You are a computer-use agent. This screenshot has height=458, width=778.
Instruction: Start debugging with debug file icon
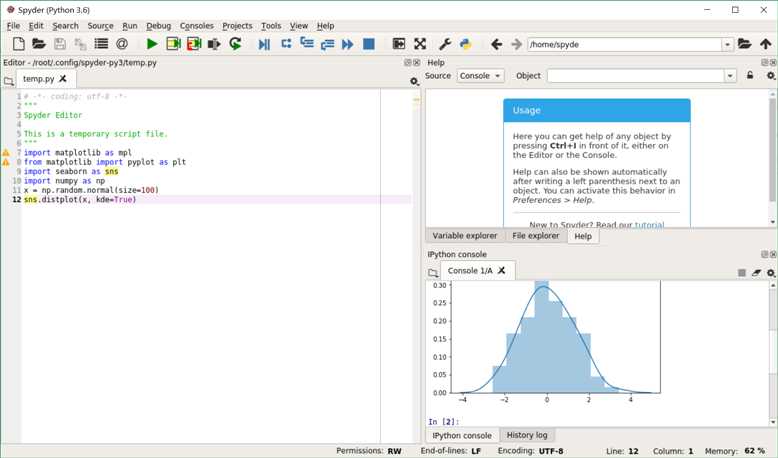pos(264,44)
